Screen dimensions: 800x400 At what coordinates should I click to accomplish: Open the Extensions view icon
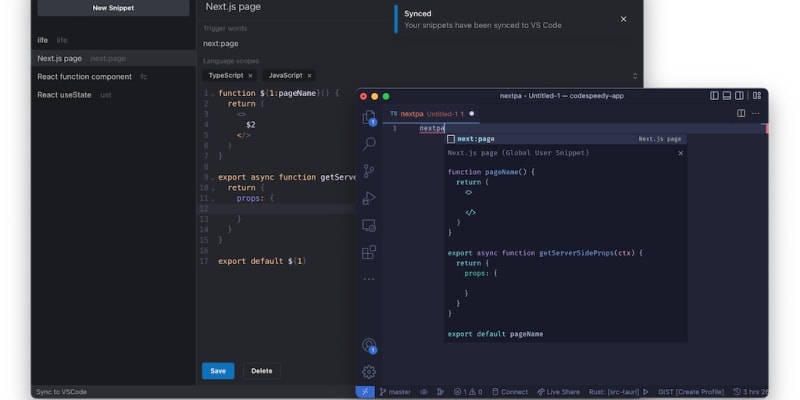coord(369,252)
